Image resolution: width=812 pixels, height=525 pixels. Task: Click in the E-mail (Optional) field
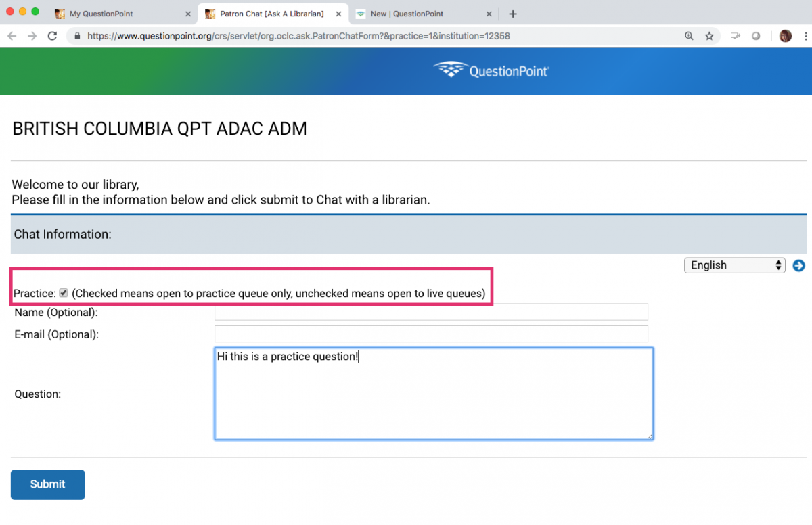431,334
